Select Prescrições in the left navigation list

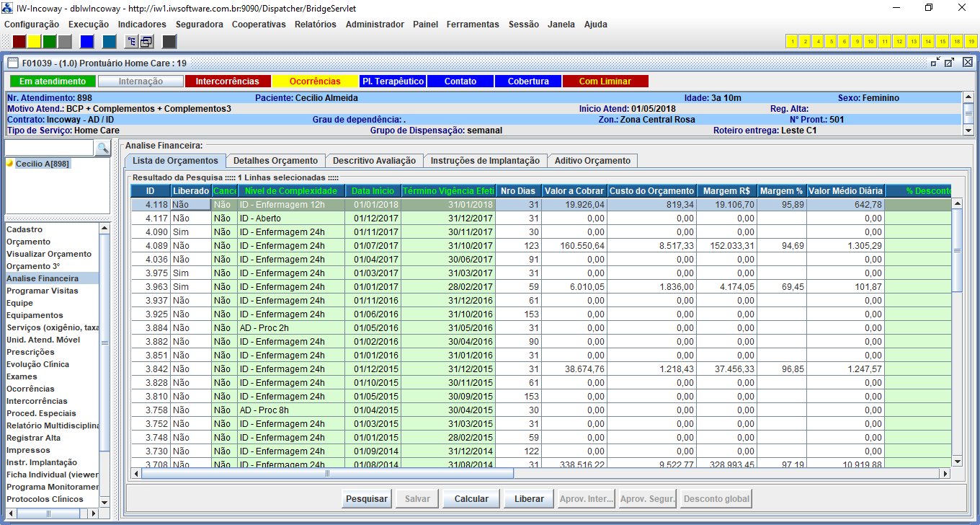(30, 352)
